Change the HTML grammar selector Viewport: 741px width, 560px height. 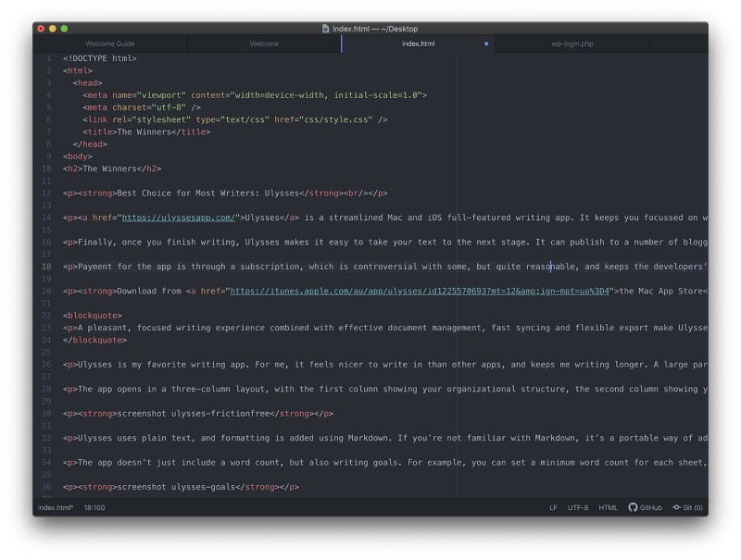(608, 507)
